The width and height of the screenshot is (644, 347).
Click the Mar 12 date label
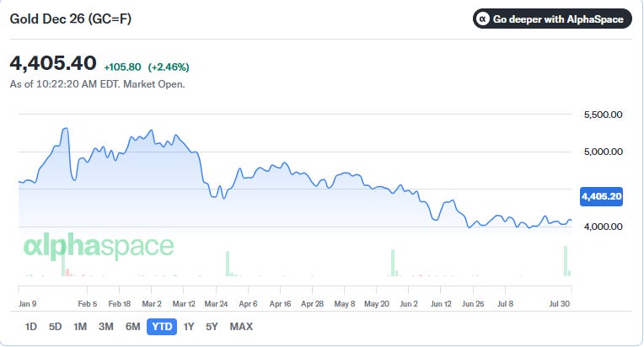[x=184, y=304]
